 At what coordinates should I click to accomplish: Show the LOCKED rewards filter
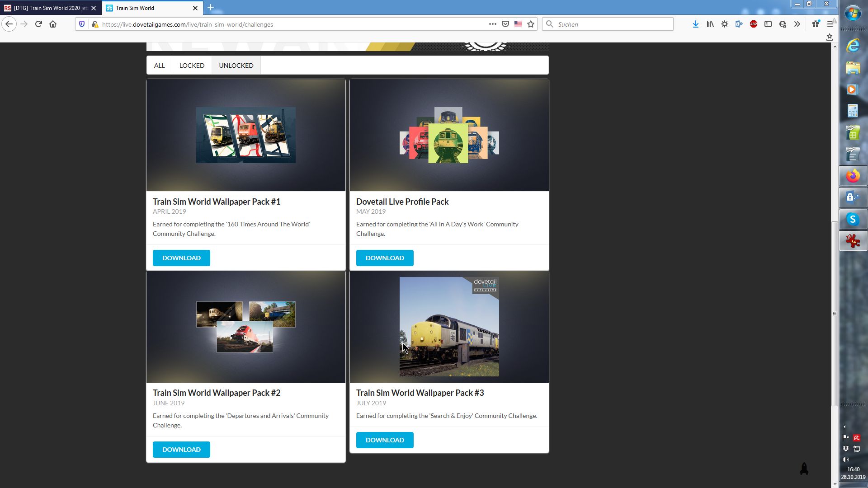pos(192,66)
